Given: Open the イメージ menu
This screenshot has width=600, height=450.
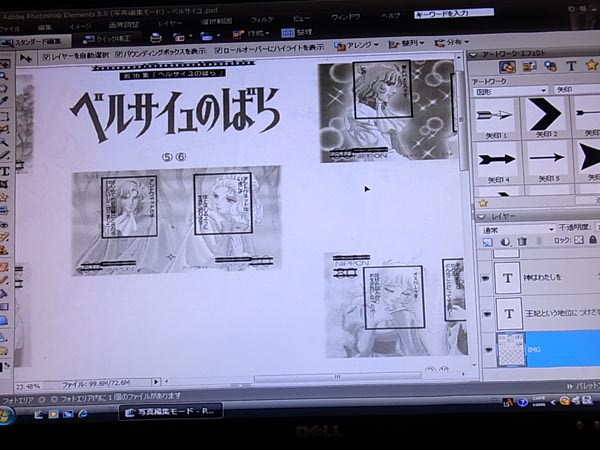Looking at the screenshot, I should [80, 26].
